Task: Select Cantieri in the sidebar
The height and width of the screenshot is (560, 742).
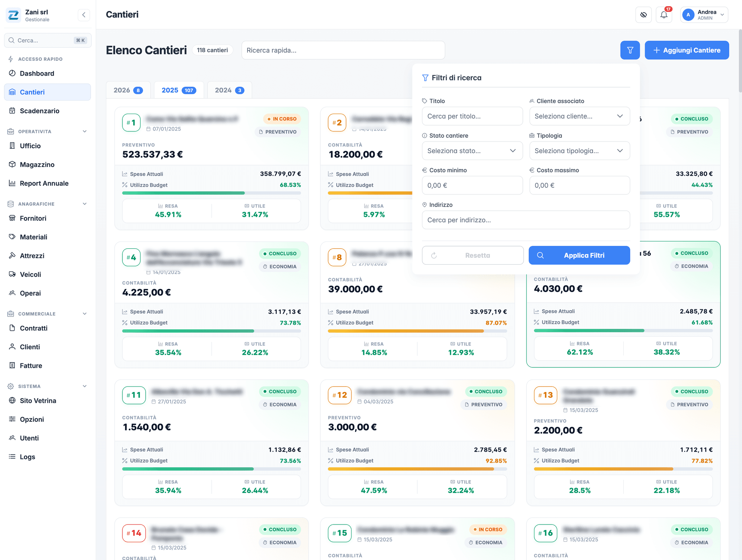Action: (x=47, y=92)
